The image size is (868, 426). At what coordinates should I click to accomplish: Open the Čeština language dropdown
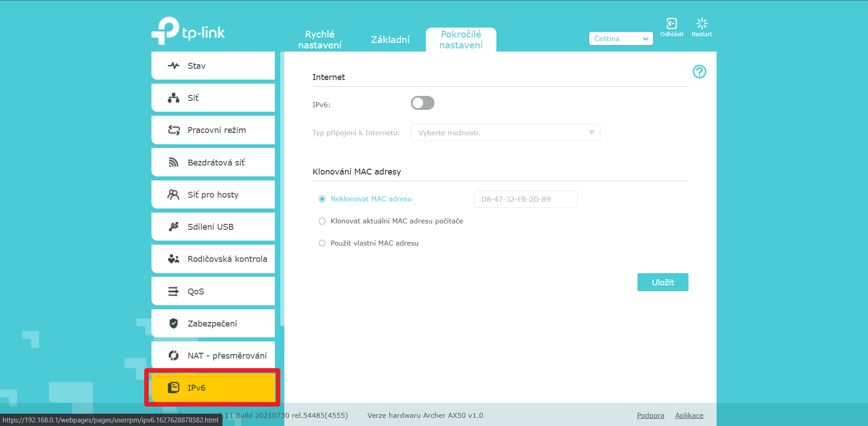[x=621, y=39]
